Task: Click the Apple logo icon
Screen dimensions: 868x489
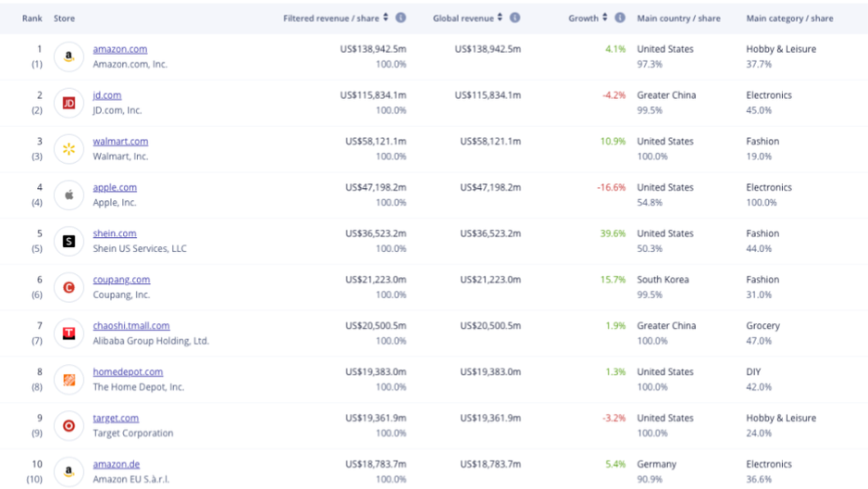Action: coord(68,194)
